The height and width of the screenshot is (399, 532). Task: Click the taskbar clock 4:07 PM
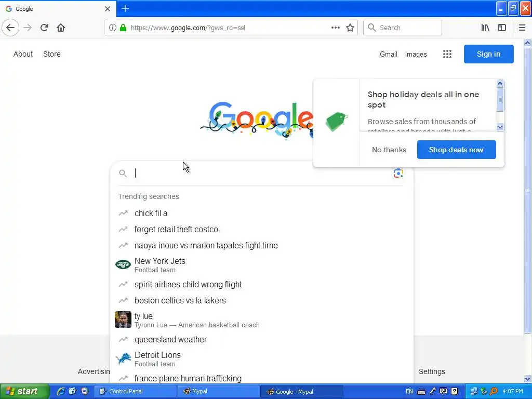pos(513,392)
